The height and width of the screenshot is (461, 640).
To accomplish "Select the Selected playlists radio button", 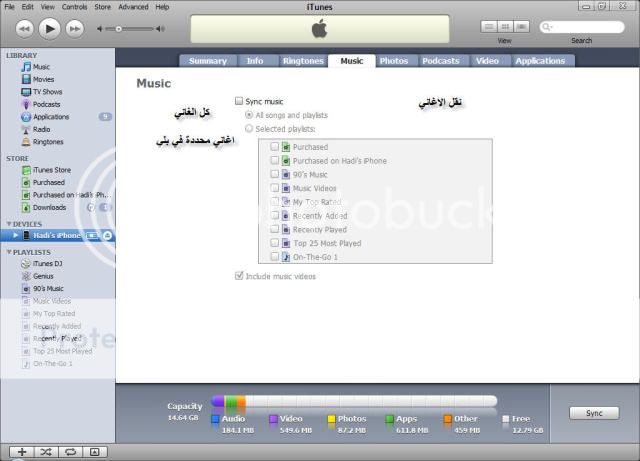I will click(x=249, y=129).
